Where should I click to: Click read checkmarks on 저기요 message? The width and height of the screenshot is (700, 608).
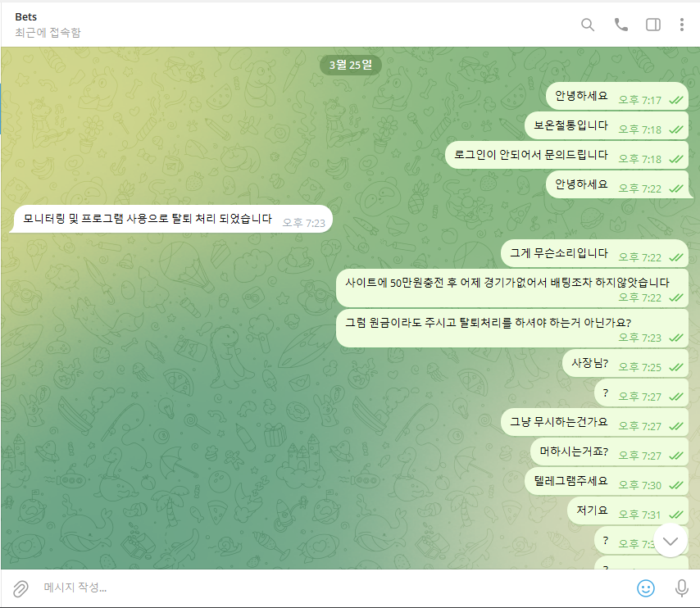pos(675,515)
